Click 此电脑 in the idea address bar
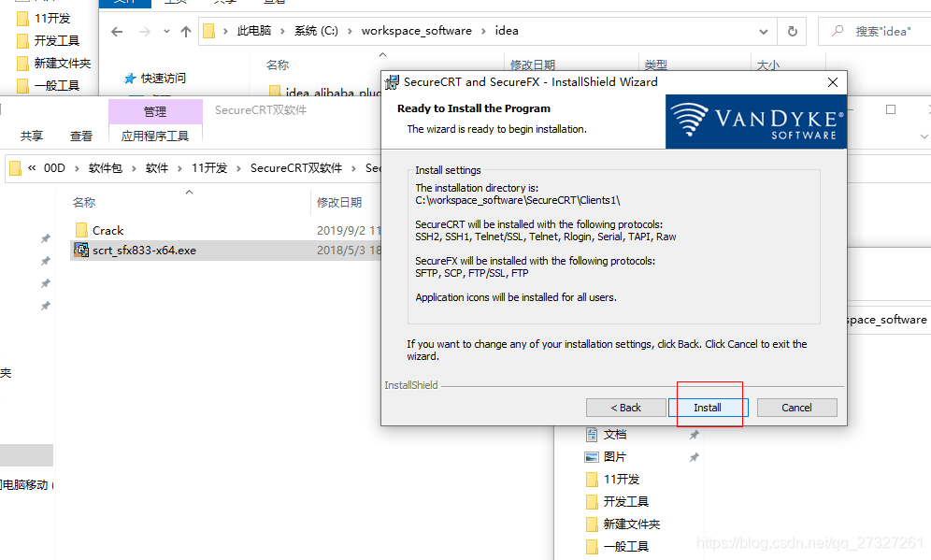Screen dimensions: 931x560 click(x=254, y=31)
